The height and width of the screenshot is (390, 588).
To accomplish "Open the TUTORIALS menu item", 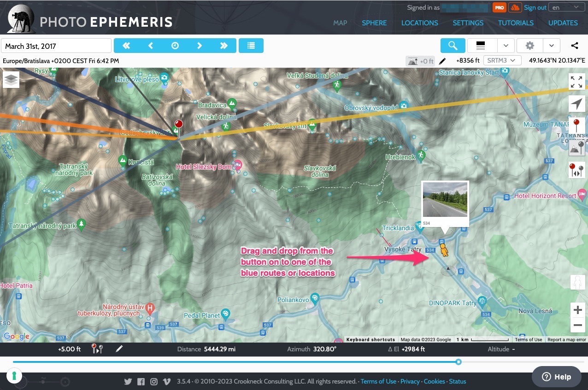I will tap(516, 23).
